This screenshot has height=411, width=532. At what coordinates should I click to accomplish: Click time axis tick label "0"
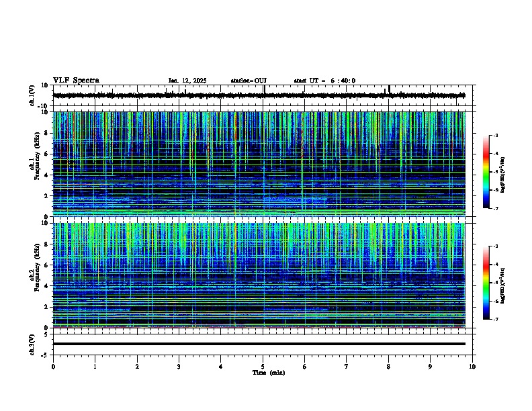tap(53, 367)
